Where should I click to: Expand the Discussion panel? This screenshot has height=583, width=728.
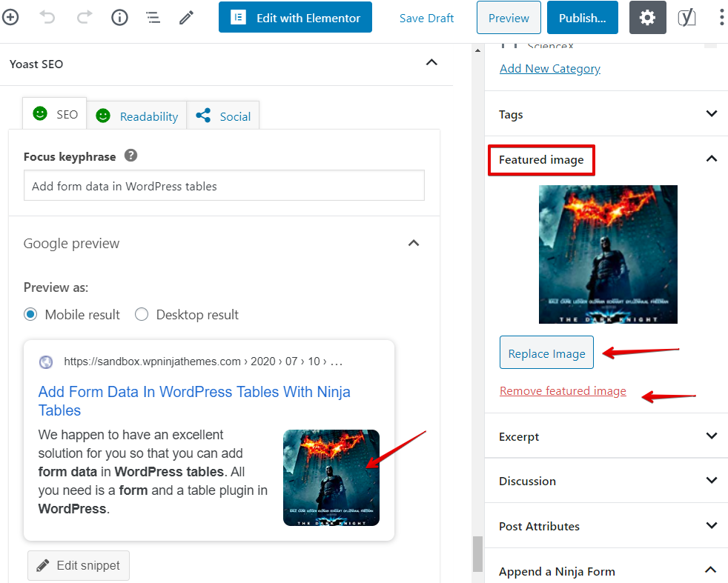click(711, 480)
